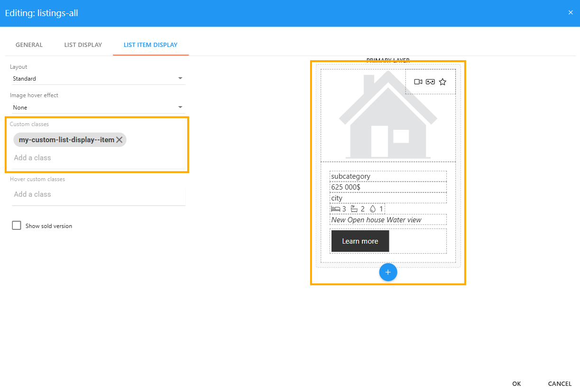Image resolution: width=580 pixels, height=392 pixels.
Task: Select the List Item Display tab
Action: click(150, 45)
